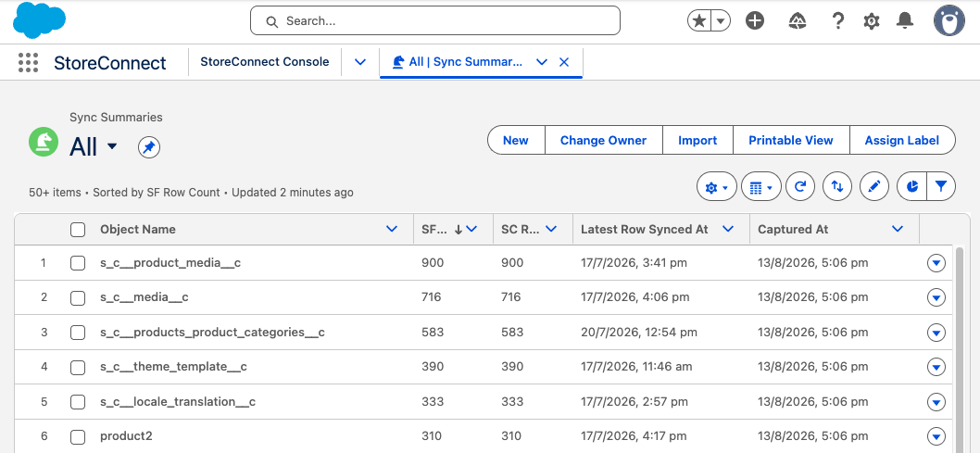Image resolution: width=980 pixels, height=453 pixels.
Task: Click the Import button
Action: click(x=697, y=140)
